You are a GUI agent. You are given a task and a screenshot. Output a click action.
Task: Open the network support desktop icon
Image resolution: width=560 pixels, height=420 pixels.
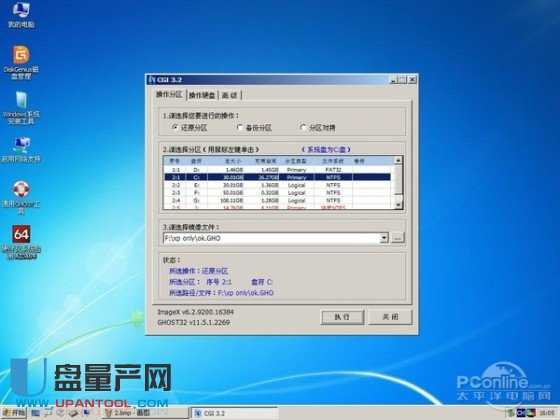[x=21, y=150]
